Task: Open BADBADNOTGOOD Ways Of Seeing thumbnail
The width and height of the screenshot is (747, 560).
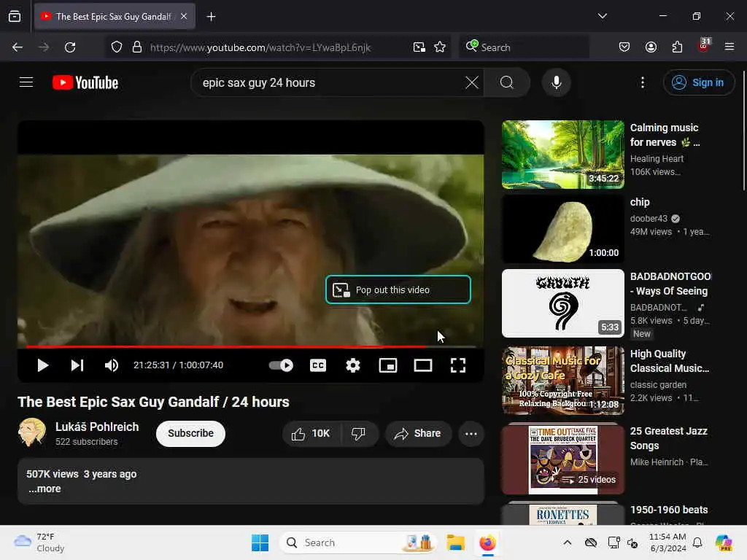Action: [562, 303]
